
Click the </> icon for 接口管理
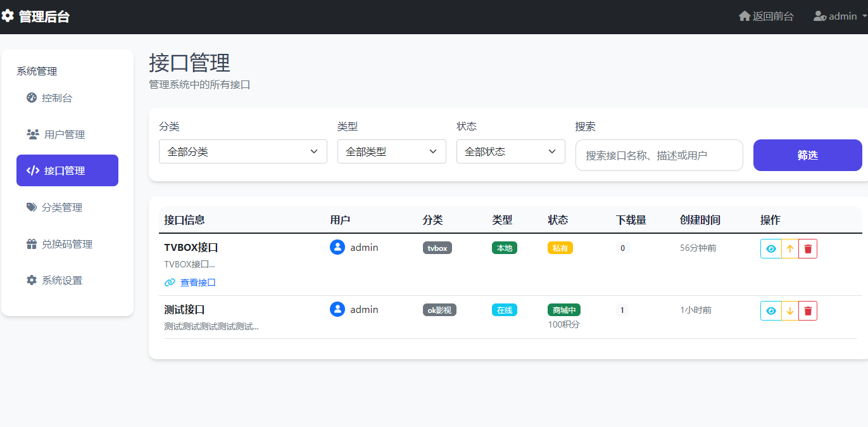32,170
